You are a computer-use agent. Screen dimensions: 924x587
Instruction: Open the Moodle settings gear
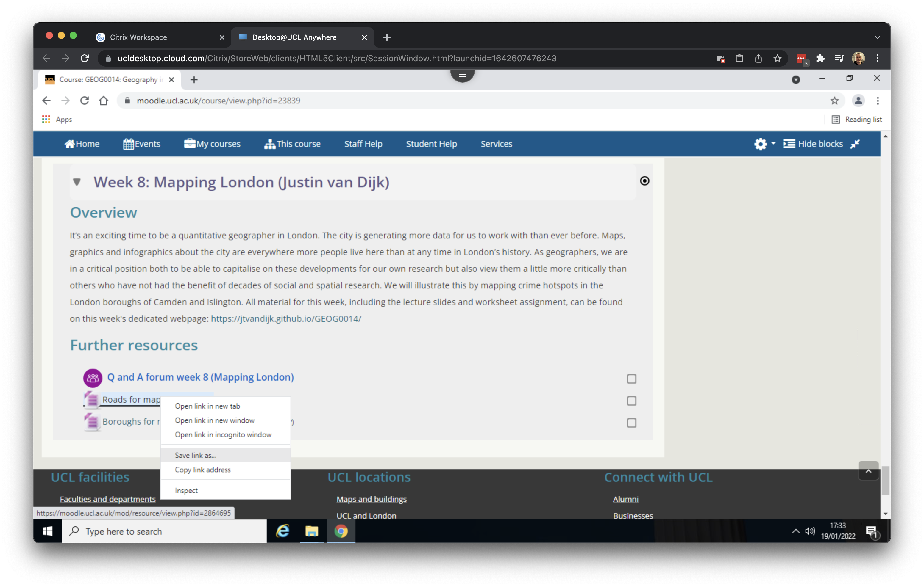[760, 144]
